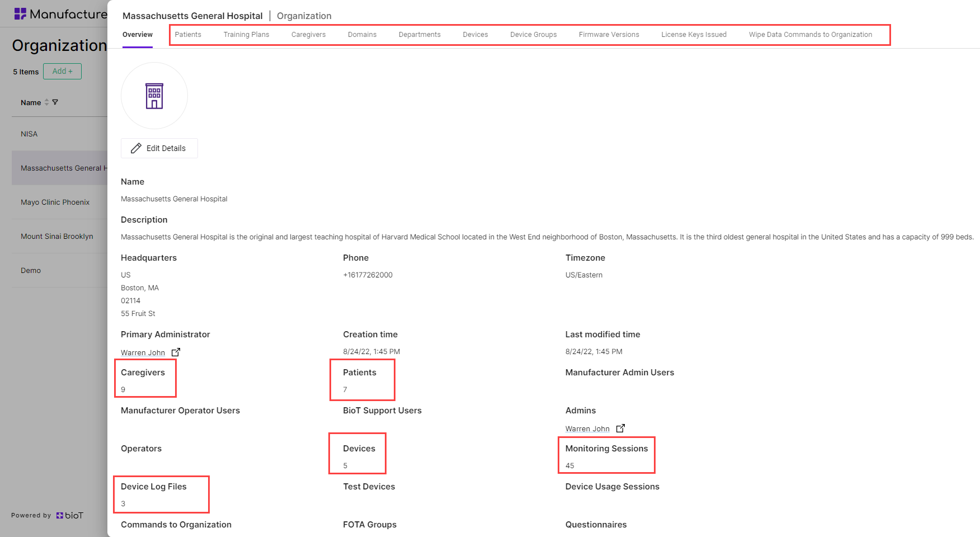Select the Mayo Clinic Phoenix row
The height and width of the screenshot is (537, 980).
pyautogui.click(x=59, y=202)
